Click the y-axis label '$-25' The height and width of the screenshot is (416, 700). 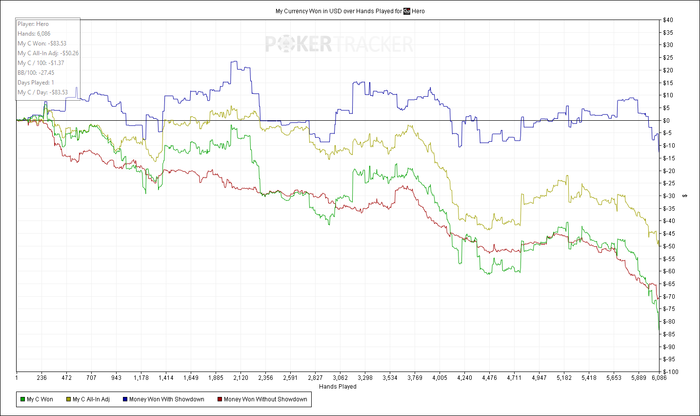(x=669, y=183)
